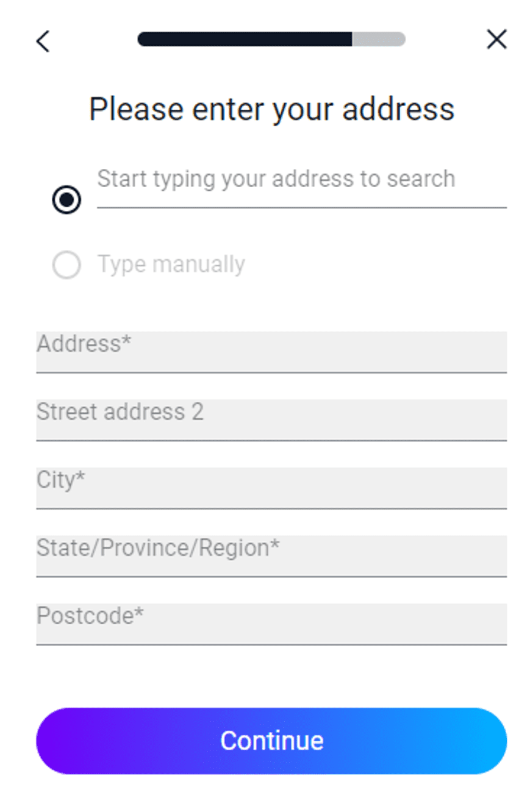Viewport: 530px width, 812px height.
Task: Select the Type manually radio button
Action: (66, 265)
